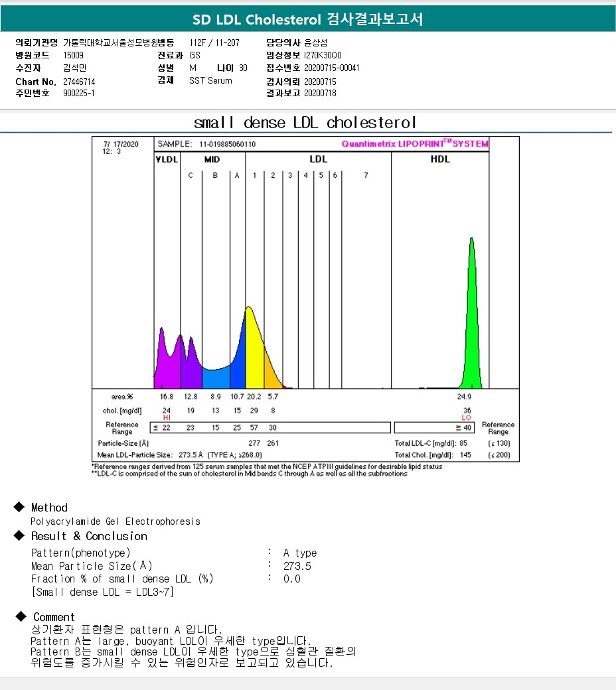
Task: Click the yellow LDL-1 peak in chart
Action: [254, 352]
